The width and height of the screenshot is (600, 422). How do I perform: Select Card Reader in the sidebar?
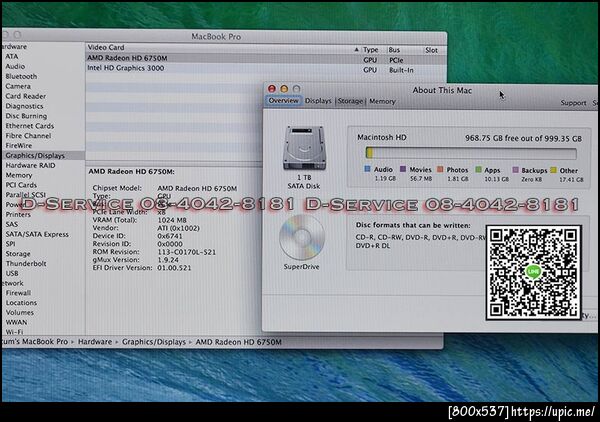(x=26, y=96)
